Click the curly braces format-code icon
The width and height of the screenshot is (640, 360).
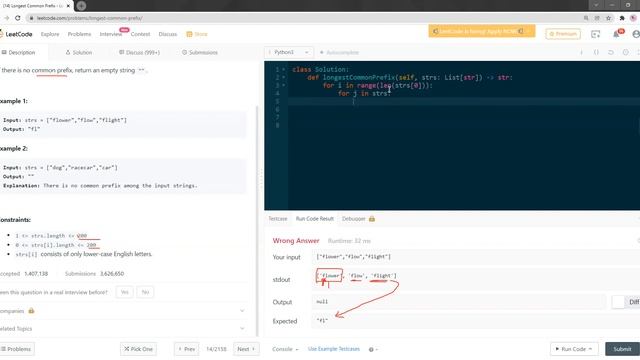(x=596, y=53)
